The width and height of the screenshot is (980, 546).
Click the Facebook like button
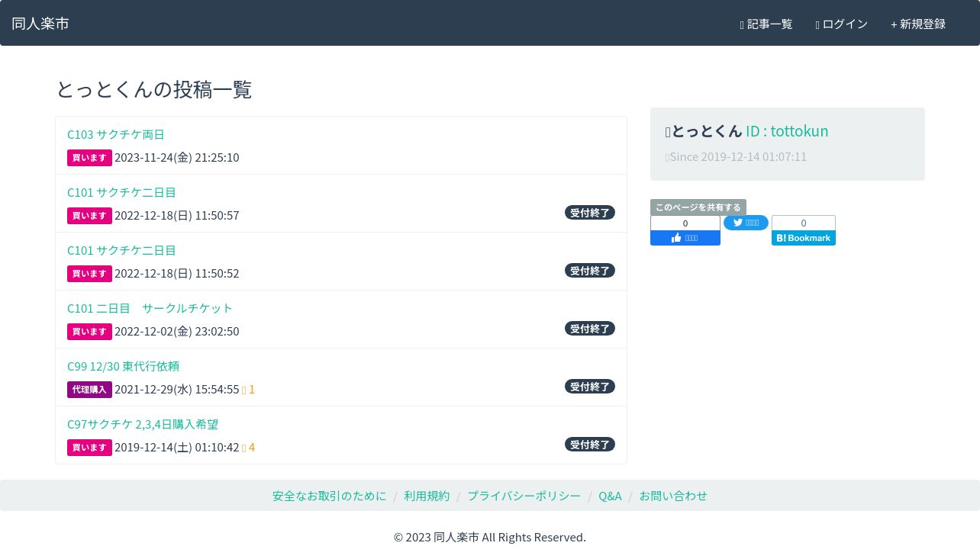tap(685, 238)
